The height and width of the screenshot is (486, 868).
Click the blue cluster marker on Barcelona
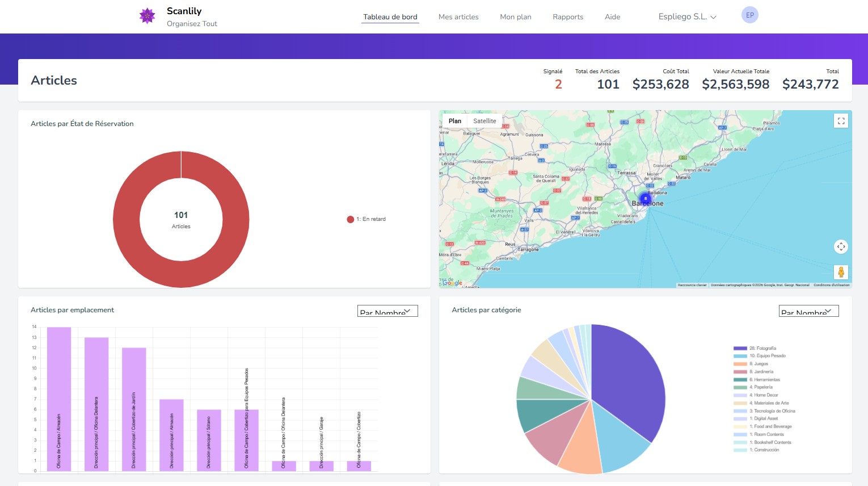click(645, 199)
